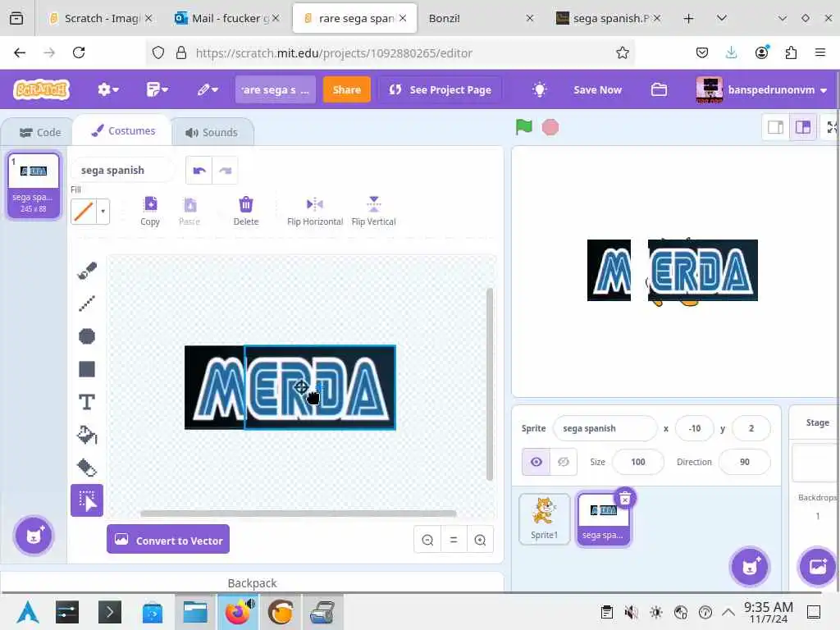Edit the sprite Size field
840x630 pixels.
[638, 462]
